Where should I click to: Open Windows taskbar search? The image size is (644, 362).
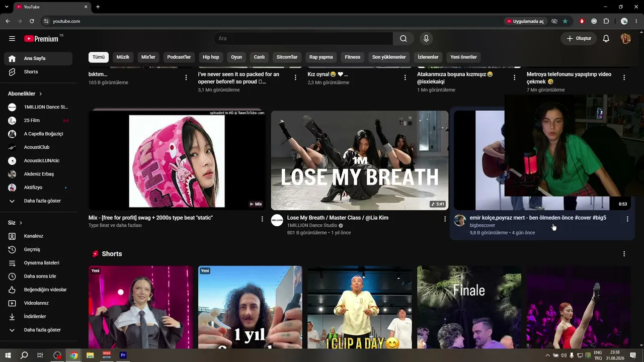[24, 355]
